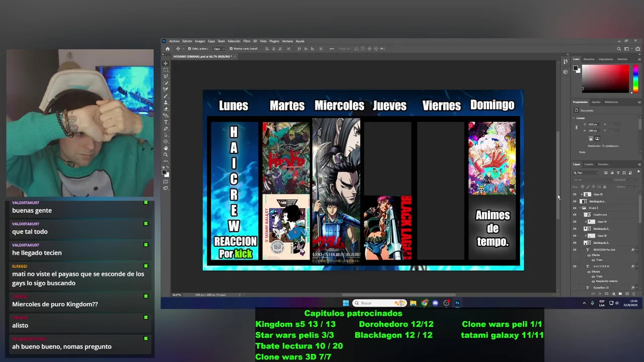Open the layer Tipo filter dropdown
Screen dimensions: 644x362
point(585,173)
